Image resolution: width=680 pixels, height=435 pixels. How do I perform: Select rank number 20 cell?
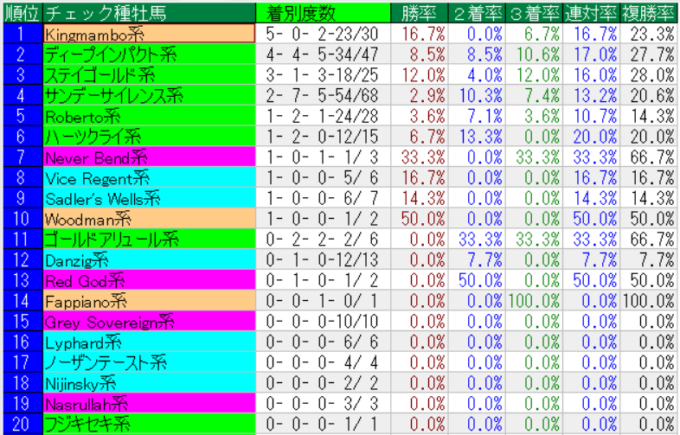(20, 425)
